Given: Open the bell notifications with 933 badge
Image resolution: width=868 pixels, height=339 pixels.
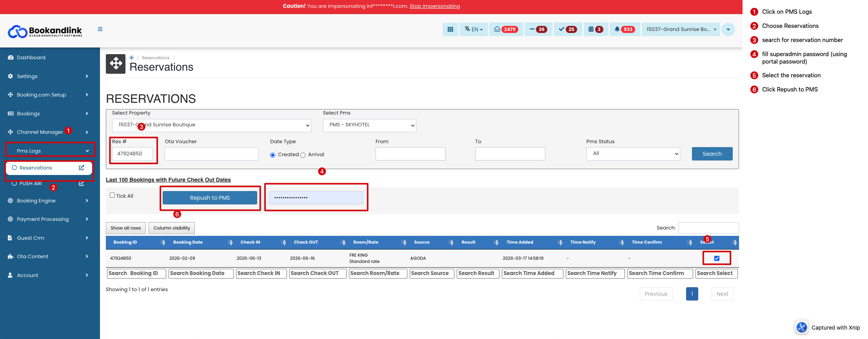Looking at the screenshot, I should click(625, 29).
